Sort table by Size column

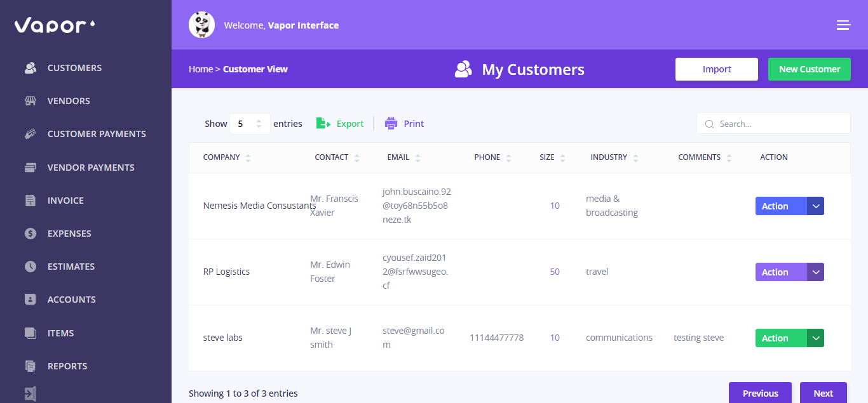(x=563, y=157)
